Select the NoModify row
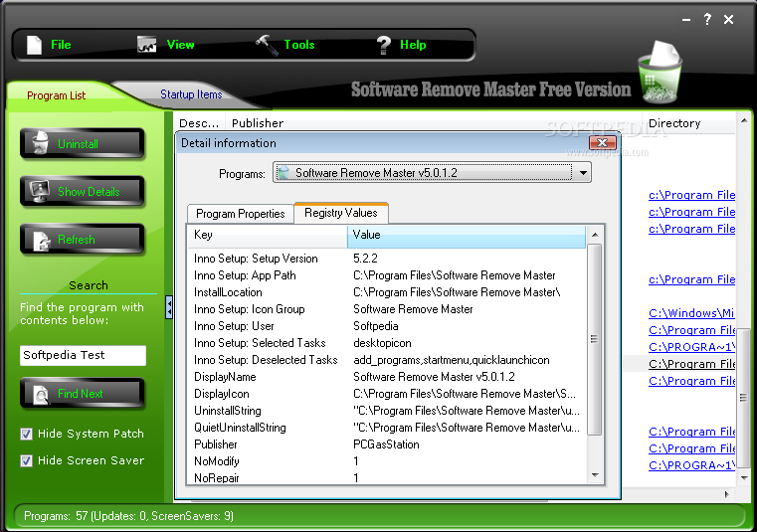The height and width of the screenshot is (532, 757). tap(388, 461)
